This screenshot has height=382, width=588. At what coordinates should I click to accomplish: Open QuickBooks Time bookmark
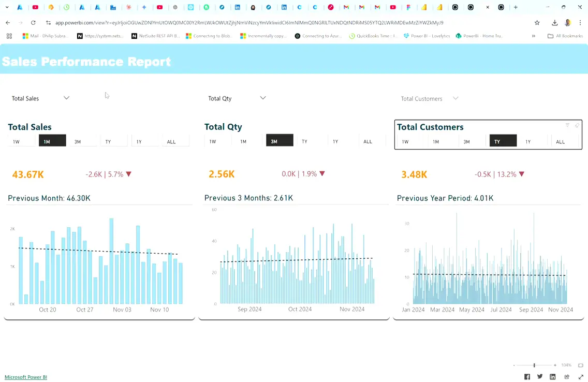coord(374,36)
